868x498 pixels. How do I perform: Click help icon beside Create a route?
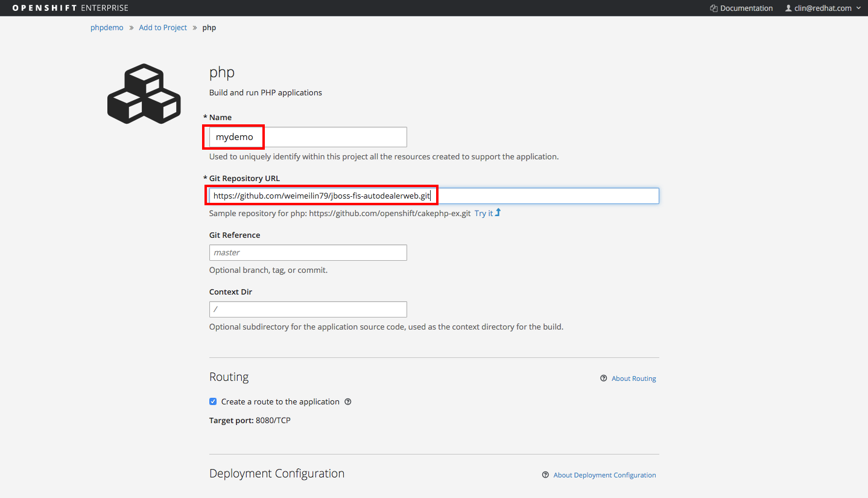[348, 401]
